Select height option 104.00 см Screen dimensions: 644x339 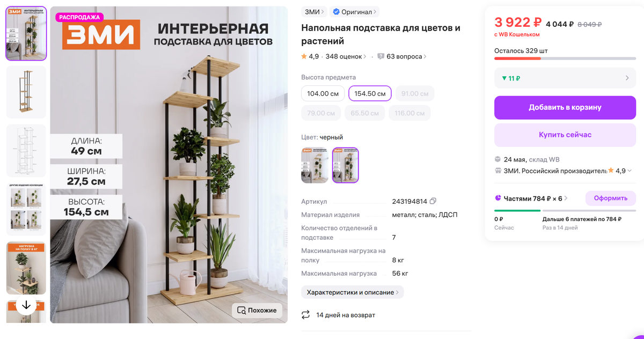[x=323, y=93]
